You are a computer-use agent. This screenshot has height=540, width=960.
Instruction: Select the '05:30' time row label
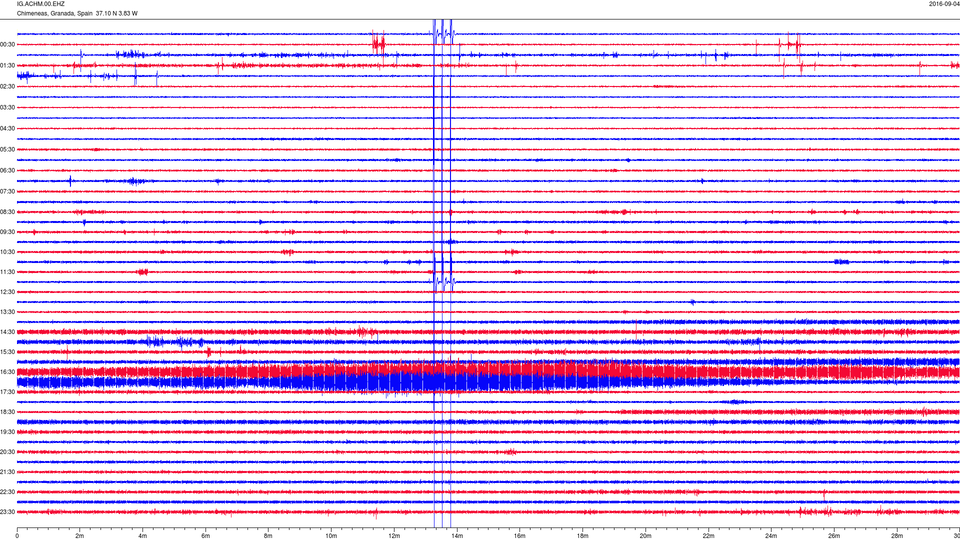pos(7,149)
